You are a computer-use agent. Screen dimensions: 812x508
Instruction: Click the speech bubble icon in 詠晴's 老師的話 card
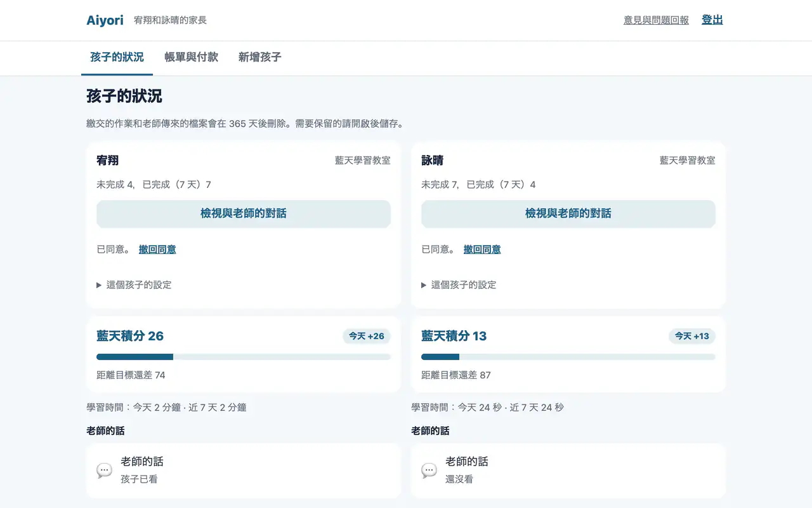click(x=429, y=471)
